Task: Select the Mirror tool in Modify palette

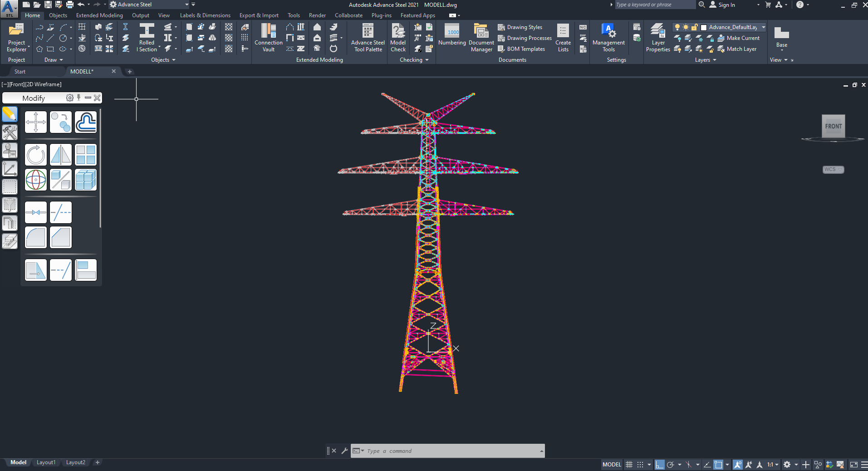Action: [61, 155]
